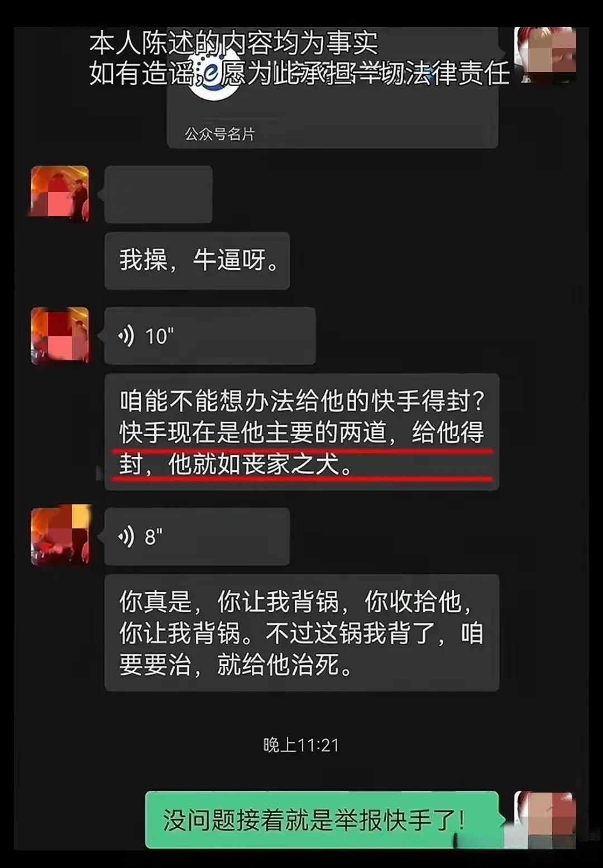The image size is (603, 868).
Task: Play the 8-second voice message bubble
Action: coord(197,536)
